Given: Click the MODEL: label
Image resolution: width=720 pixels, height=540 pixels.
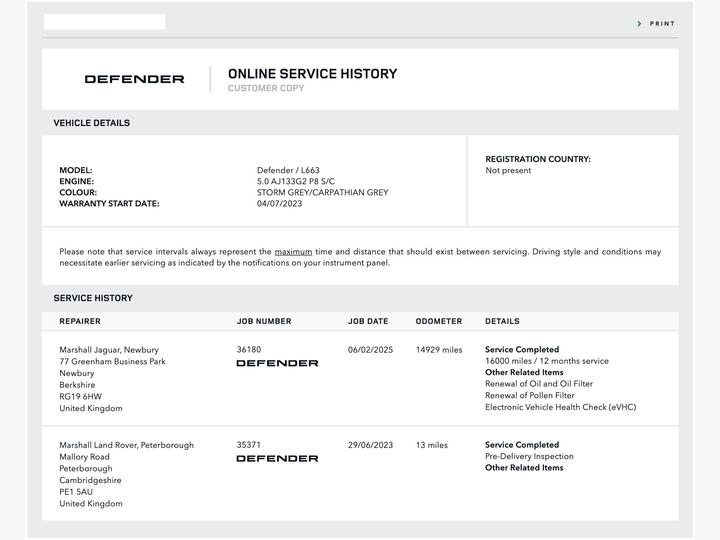Looking at the screenshot, I should (x=76, y=170).
